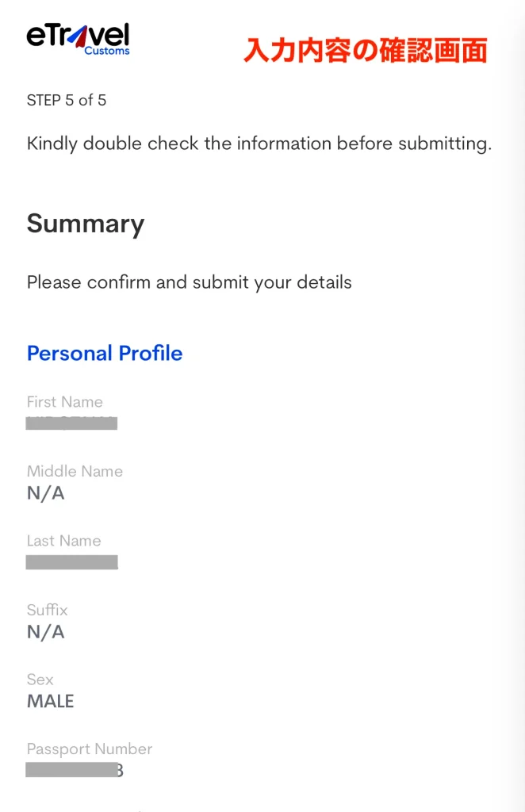Click the redacted Last Name value

pyautogui.click(x=71, y=563)
